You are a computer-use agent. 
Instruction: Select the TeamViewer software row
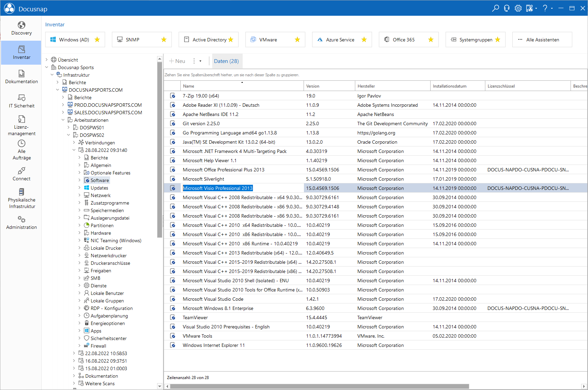[x=375, y=317]
